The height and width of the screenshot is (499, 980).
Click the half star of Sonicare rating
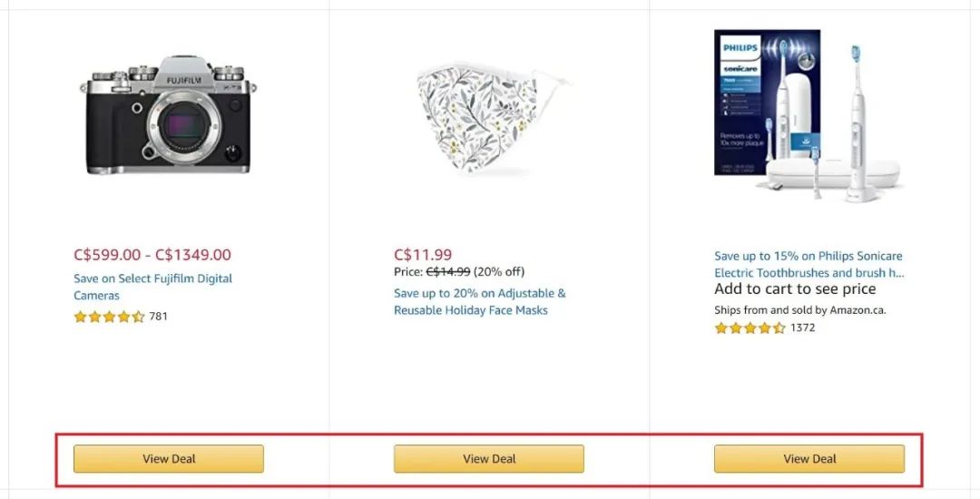click(x=779, y=328)
